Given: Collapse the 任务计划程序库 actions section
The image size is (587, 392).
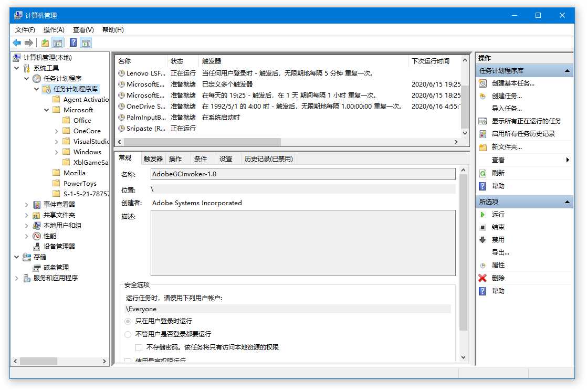Looking at the screenshot, I should pyautogui.click(x=567, y=71).
